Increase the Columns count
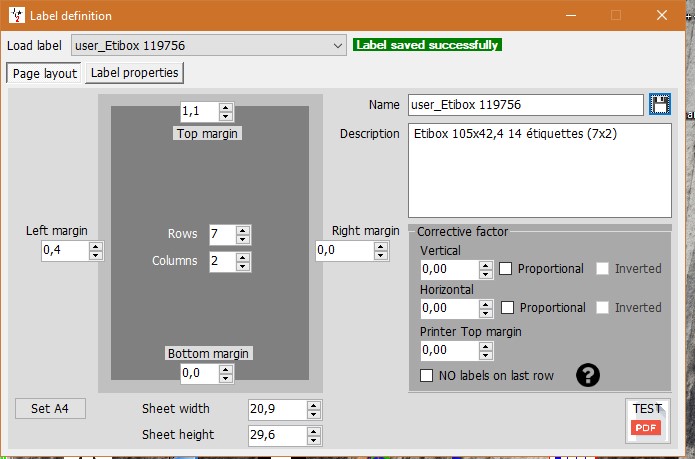Screen dimensions: 695x459 pos(242,257)
